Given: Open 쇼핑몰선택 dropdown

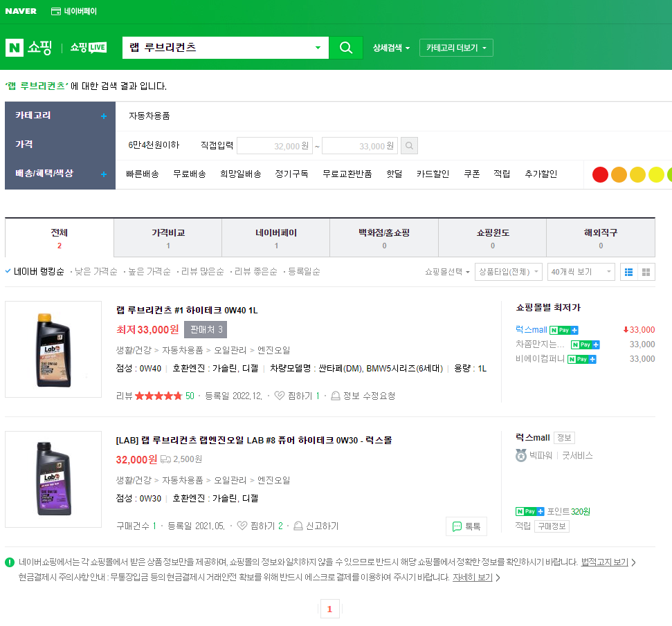Looking at the screenshot, I should click(447, 272).
